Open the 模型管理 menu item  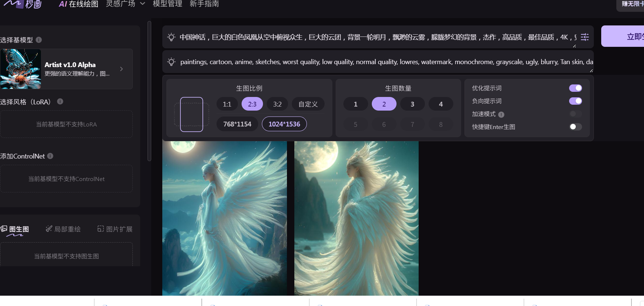(x=167, y=4)
